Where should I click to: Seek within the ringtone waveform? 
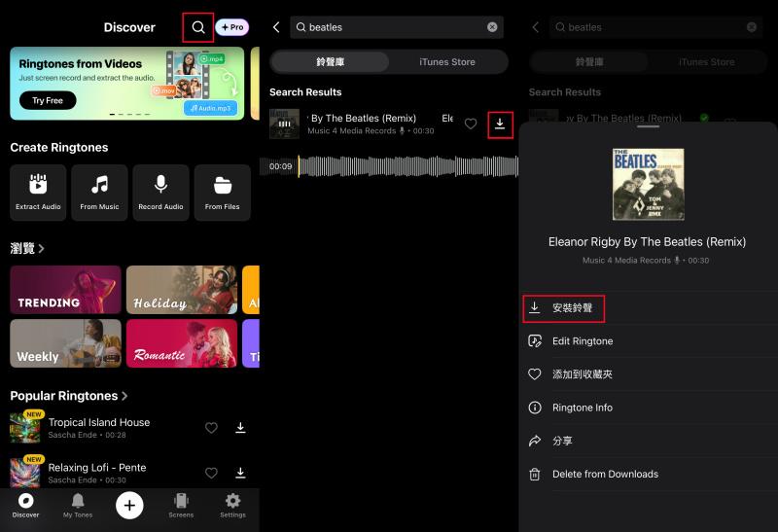point(407,166)
